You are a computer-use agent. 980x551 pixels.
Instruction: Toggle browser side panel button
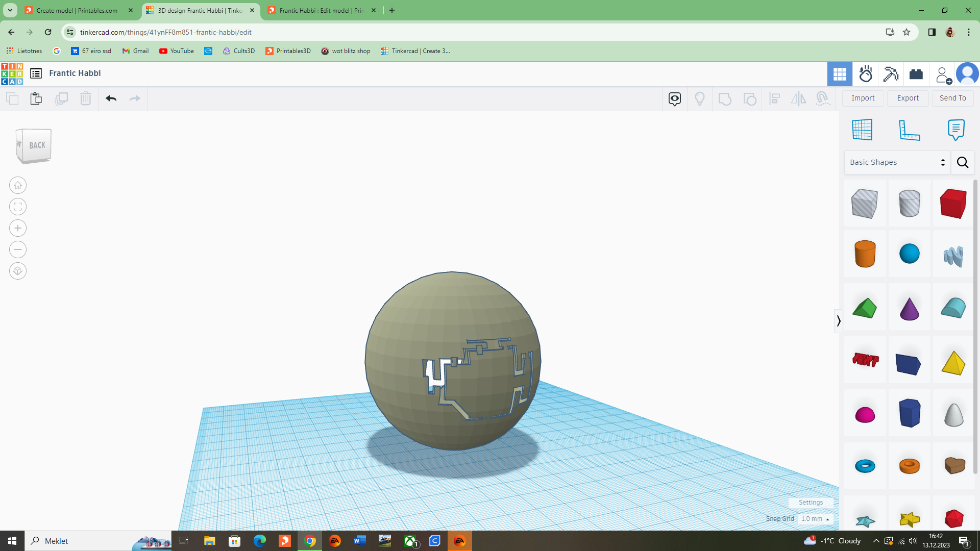coord(932,32)
